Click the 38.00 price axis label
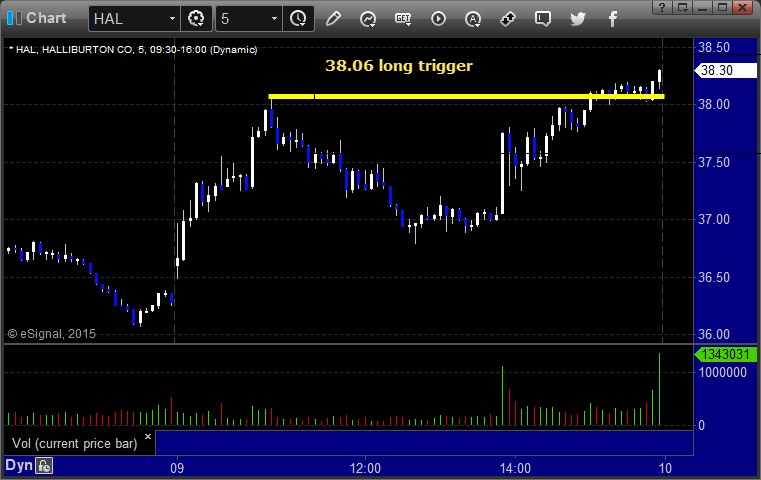 pyautogui.click(x=714, y=104)
